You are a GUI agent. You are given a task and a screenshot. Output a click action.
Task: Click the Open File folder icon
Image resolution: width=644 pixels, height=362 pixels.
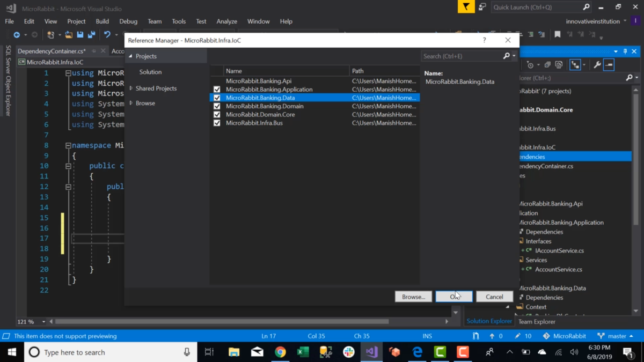(69, 35)
